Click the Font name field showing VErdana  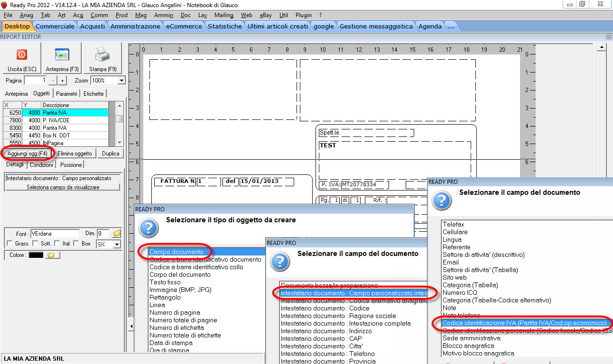[x=55, y=234]
